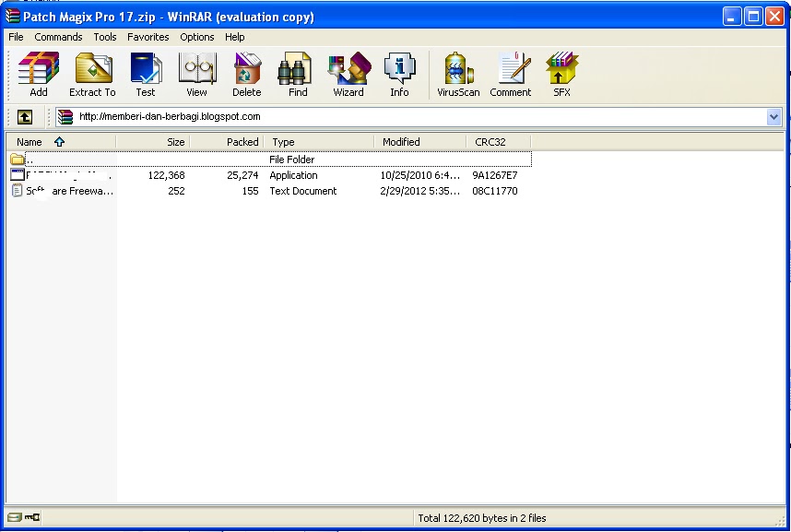Viewport: 791px width, 532px height.
Task: Click the 252 size value
Action: 176,191
